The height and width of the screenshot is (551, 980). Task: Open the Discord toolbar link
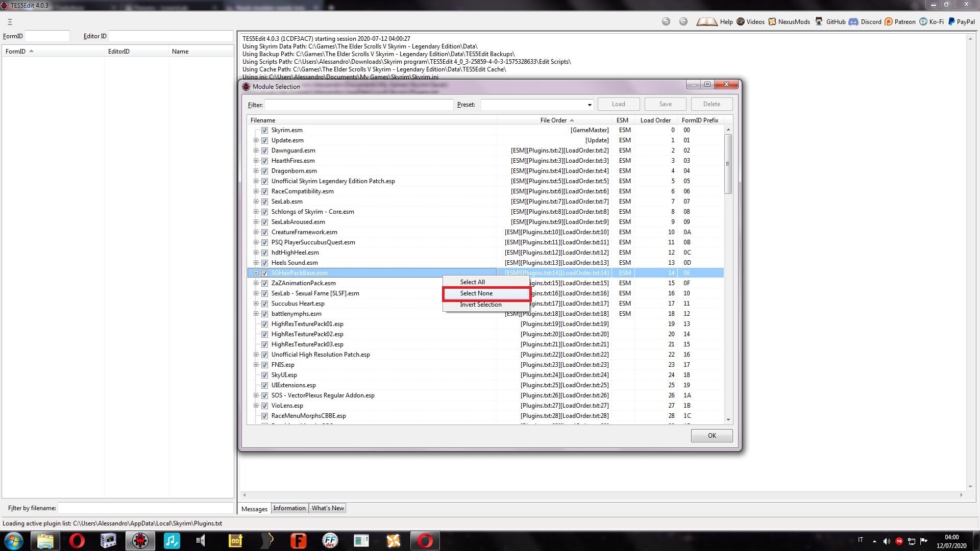(x=865, y=21)
